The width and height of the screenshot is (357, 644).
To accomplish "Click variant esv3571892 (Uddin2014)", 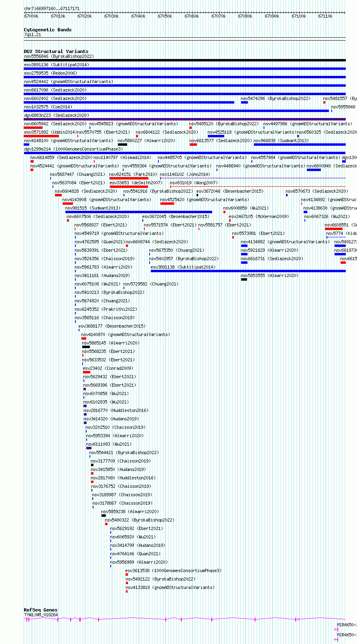I will [x=50, y=132].
